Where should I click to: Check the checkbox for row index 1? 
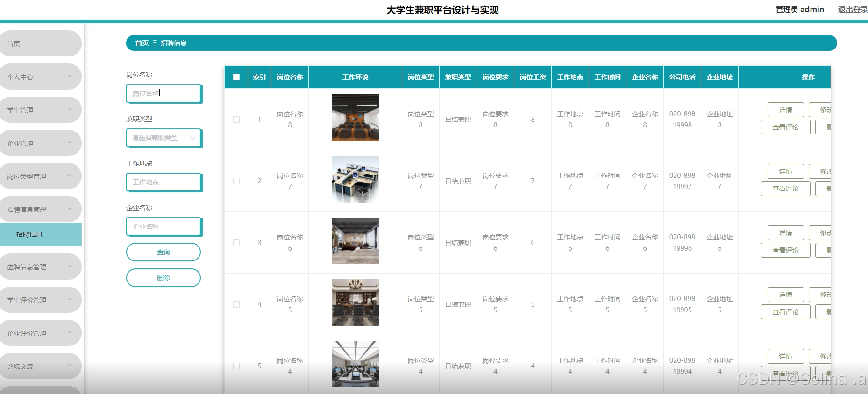coord(236,120)
